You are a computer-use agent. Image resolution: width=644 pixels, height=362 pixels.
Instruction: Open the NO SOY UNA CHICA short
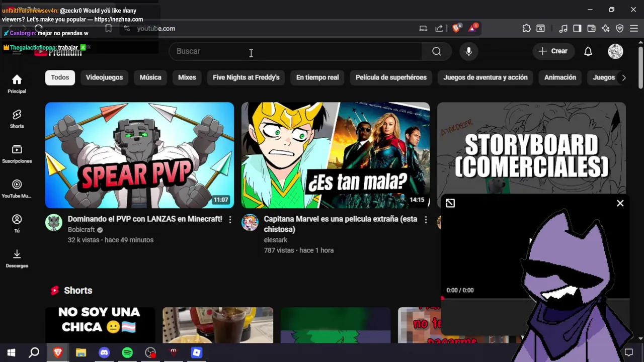(x=100, y=325)
